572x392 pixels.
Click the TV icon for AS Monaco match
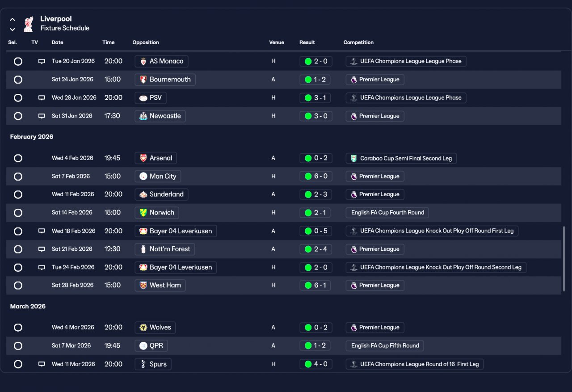pyautogui.click(x=42, y=61)
